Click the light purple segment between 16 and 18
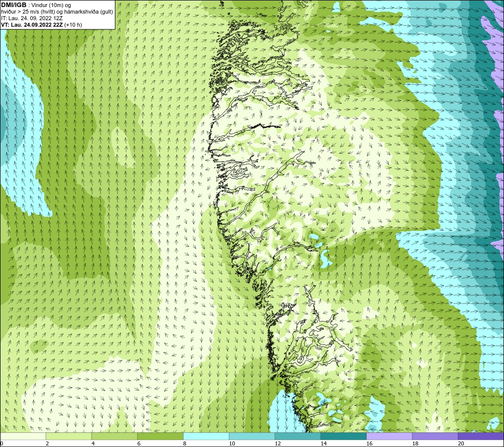This screenshot has width=504, height=447. (x=389, y=436)
